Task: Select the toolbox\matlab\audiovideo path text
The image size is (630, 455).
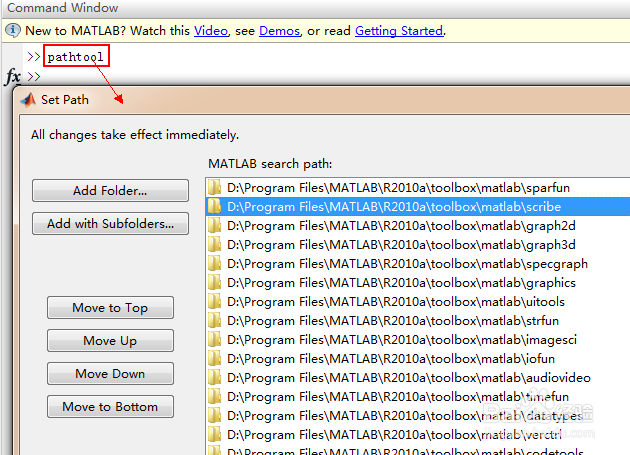Action: (x=409, y=377)
